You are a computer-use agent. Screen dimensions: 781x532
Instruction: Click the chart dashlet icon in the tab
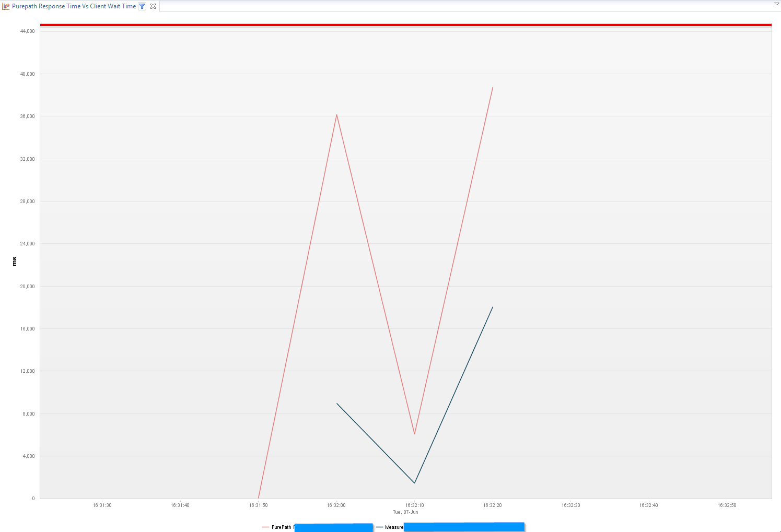tap(6, 6)
